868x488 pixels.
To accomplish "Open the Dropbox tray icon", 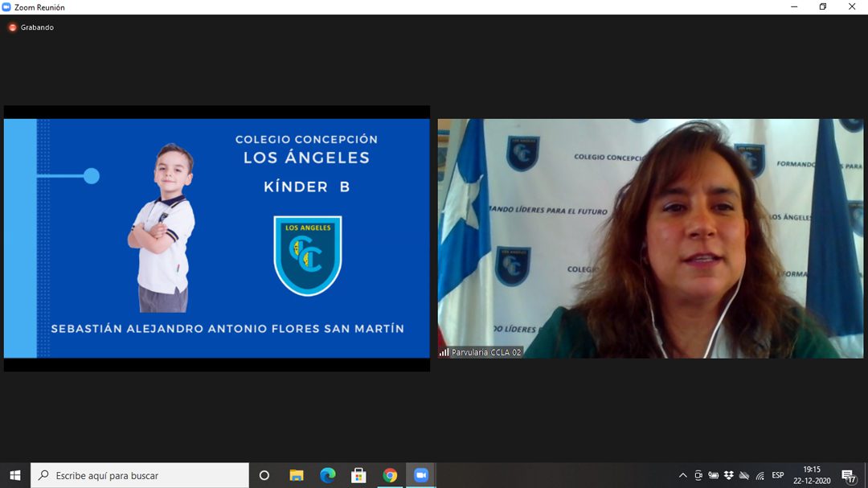I will click(729, 475).
